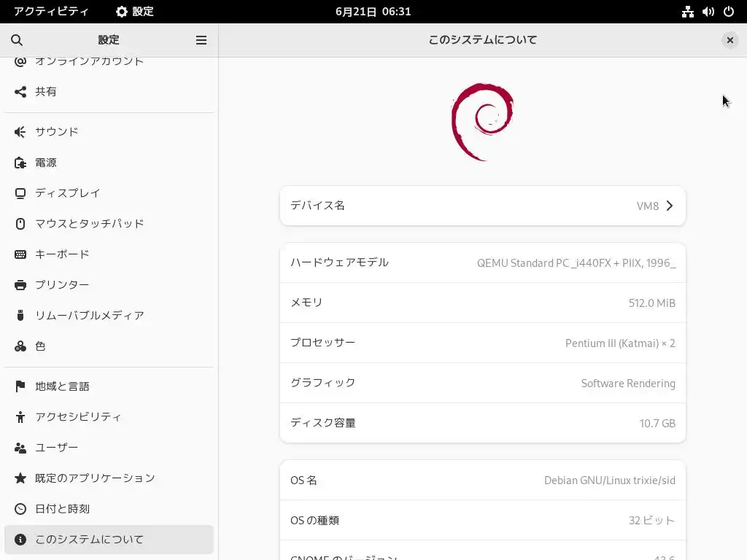Click the info icon beside このシステムについて

[x=20, y=540]
